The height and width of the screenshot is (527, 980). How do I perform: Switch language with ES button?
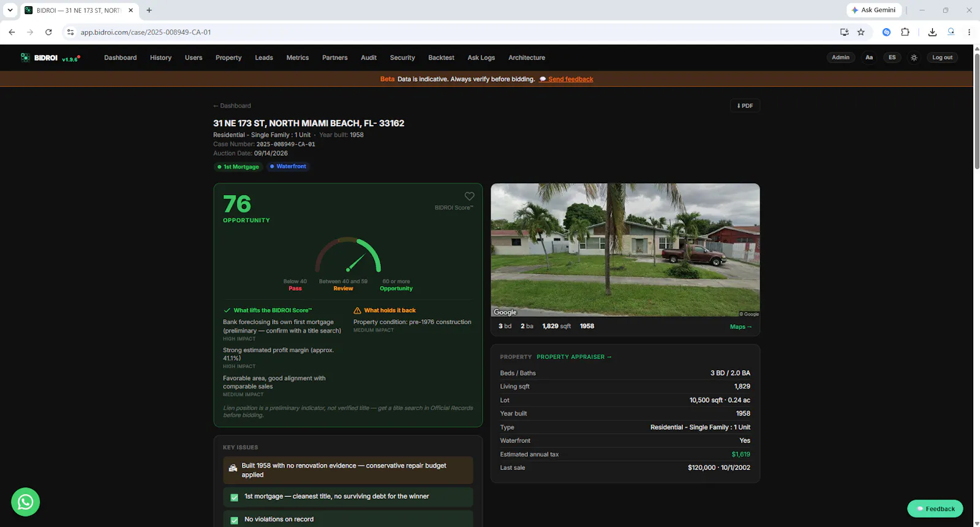tap(892, 58)
